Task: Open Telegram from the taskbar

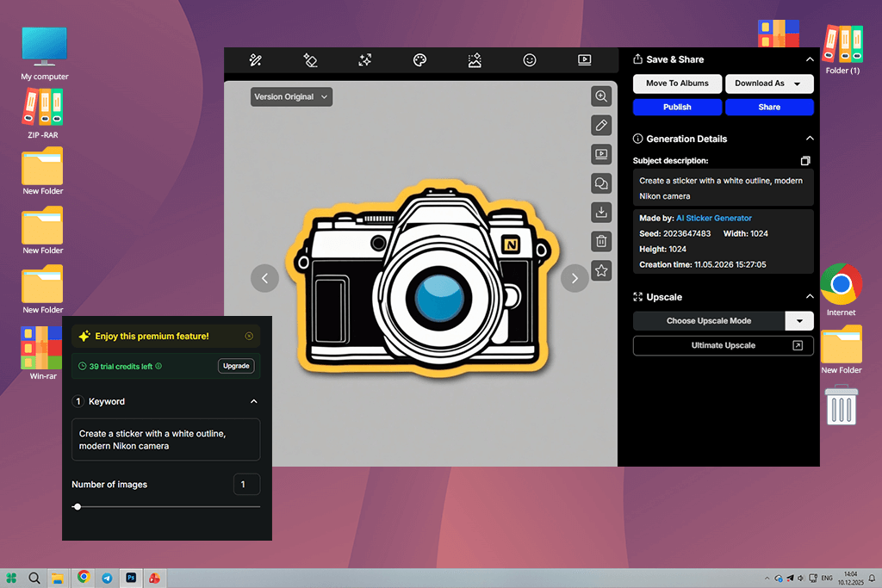Action: (107, 579)
